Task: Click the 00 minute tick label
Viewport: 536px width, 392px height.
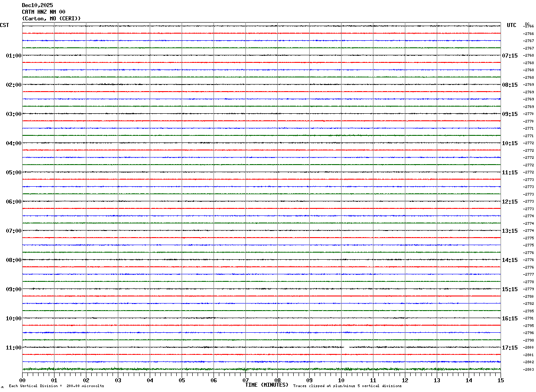Action: coord(23,380)
